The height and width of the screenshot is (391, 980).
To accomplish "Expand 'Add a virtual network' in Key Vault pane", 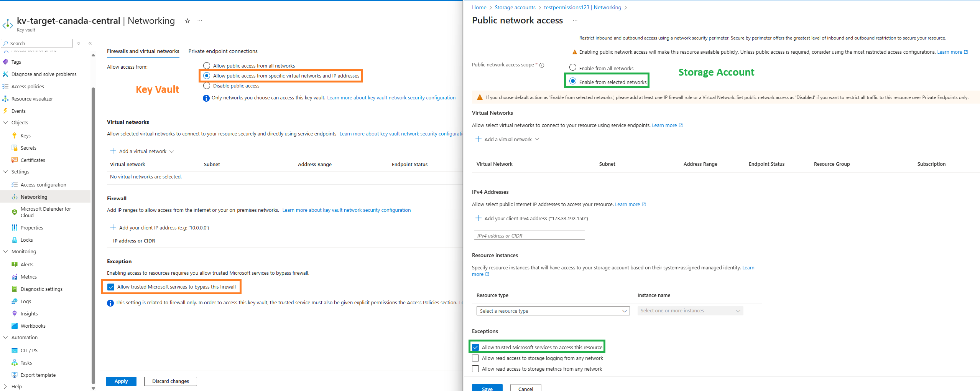I will pyautogui.click(x=142, y=151).
